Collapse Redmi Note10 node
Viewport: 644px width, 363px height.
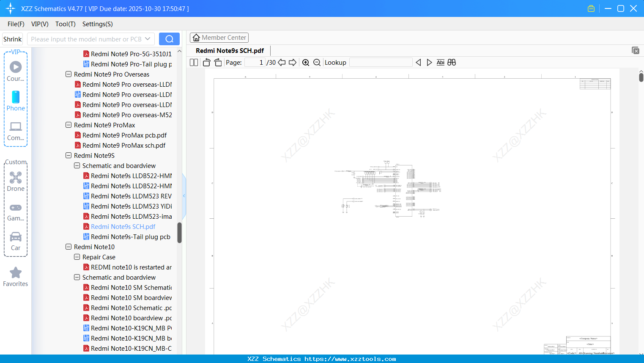pyautogui.click(x=69, y=247)
